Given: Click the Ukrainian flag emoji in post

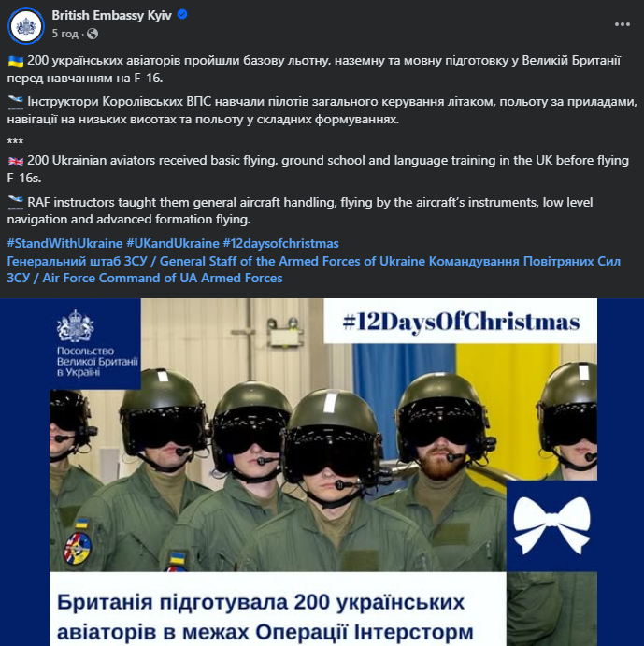Looking at the screenshot, I should 16,61.
